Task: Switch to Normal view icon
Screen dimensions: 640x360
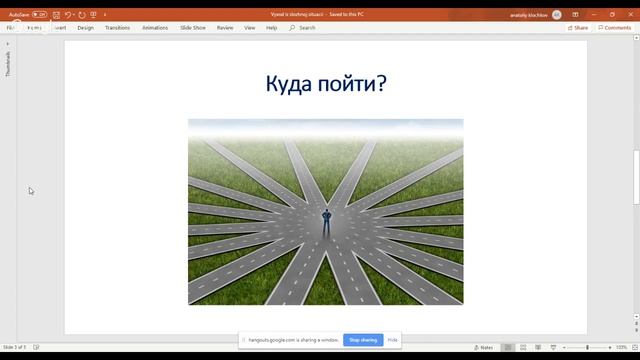Action: click(x=508, y=347)
